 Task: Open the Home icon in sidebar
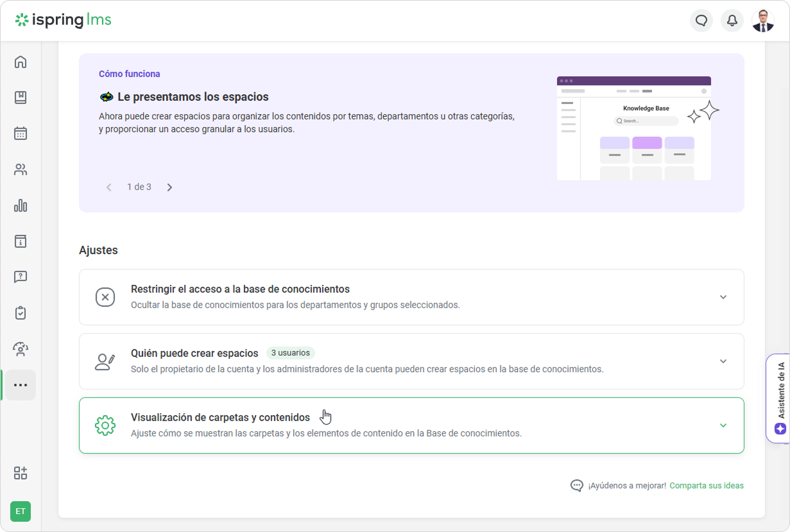tap(21, 62)
